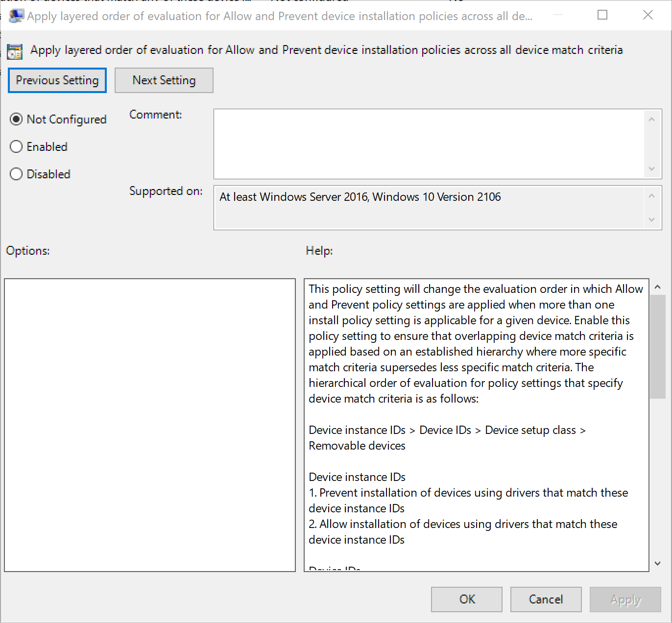Click the policy editor icon in the title bar

16,16
